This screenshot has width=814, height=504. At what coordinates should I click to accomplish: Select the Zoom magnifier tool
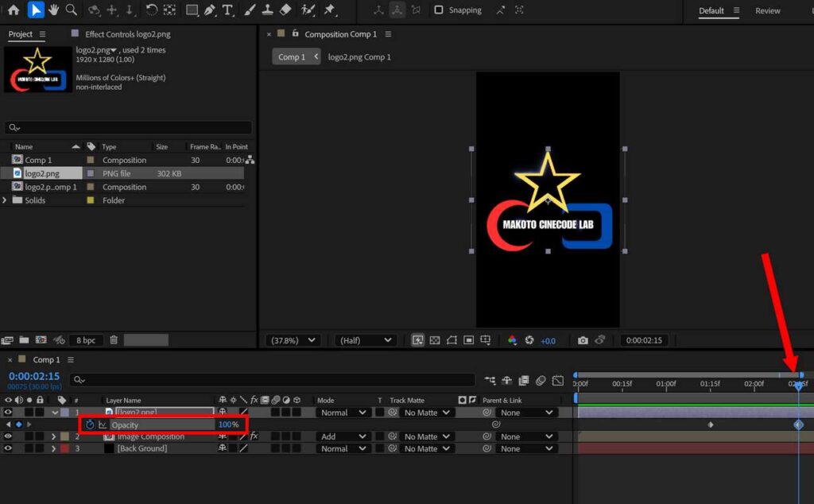point(71,10)
